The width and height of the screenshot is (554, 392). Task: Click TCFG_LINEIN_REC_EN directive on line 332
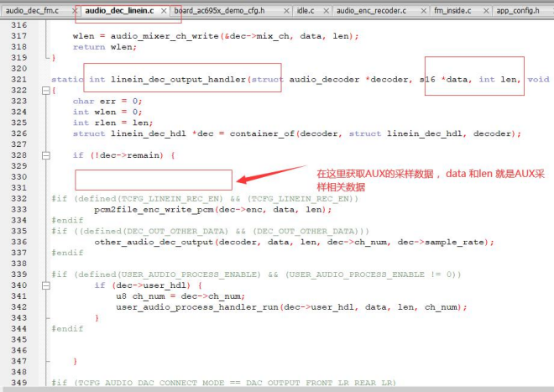[x=205, y=199]
